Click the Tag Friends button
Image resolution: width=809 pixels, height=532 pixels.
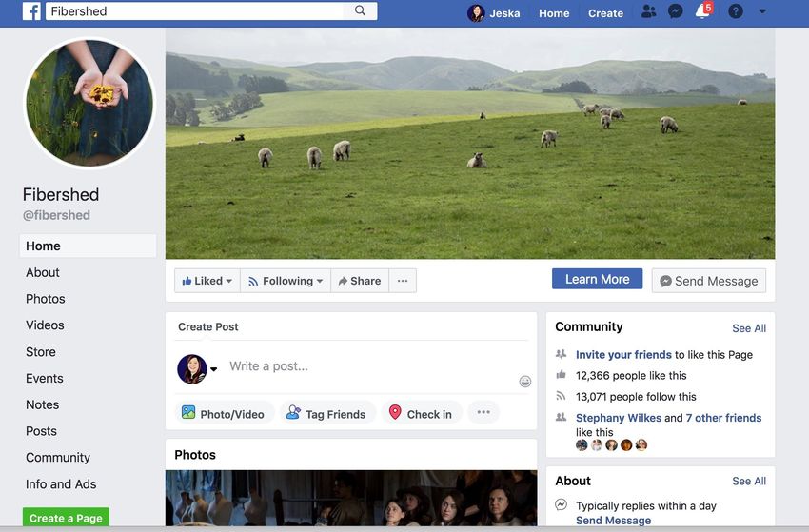tap(327, 414)
